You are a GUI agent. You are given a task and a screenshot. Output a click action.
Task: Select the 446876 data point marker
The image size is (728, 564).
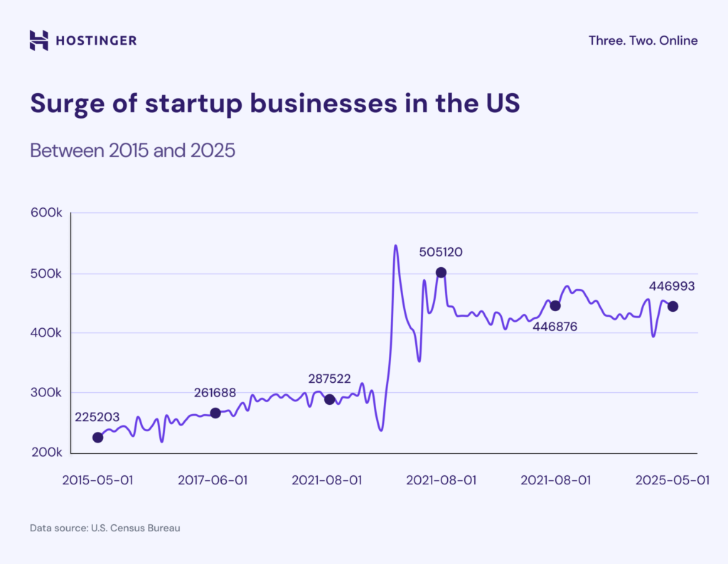pos(555,305)
